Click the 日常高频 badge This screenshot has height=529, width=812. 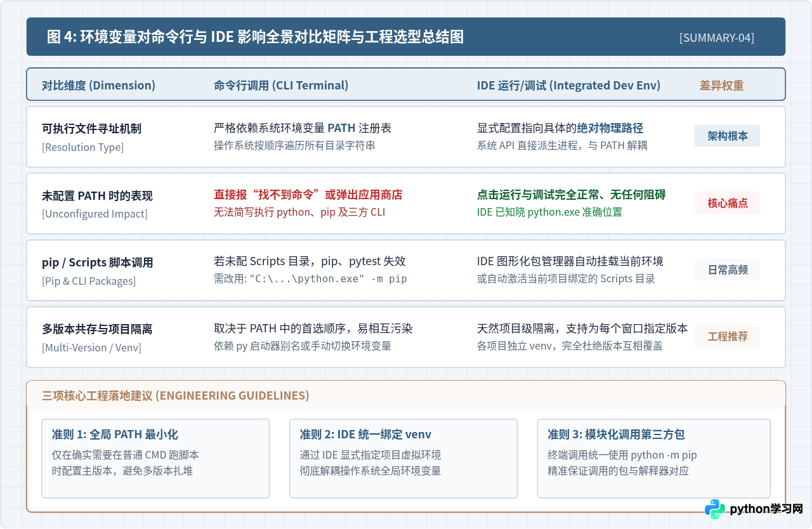coord(727,270)
